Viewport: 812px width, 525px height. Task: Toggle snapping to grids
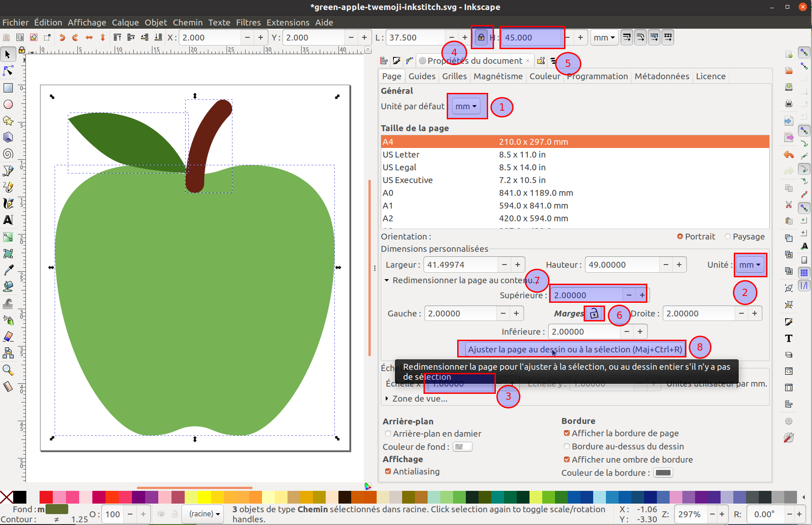[x=804, y=273]
